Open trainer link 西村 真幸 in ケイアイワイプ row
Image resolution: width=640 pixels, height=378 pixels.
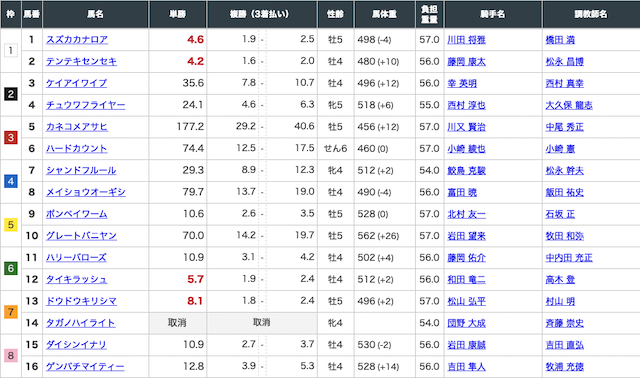pos(564,84)
